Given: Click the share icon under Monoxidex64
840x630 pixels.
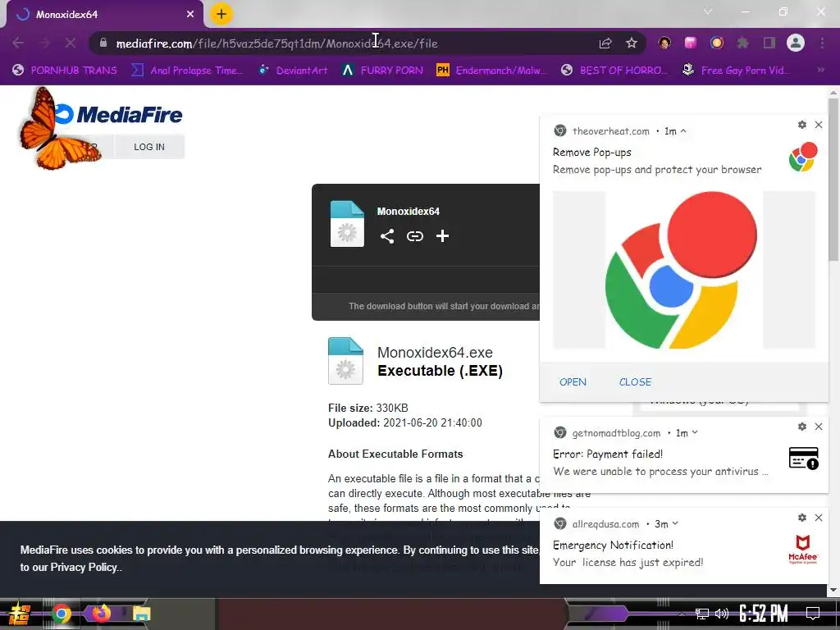Looking at the screenshot, I should [x=387, y=236].
